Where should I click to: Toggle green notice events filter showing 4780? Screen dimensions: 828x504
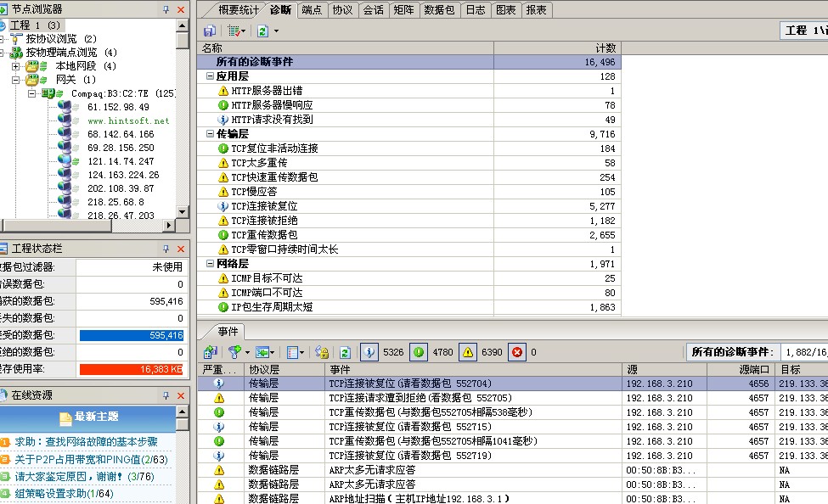click(419, 352)
